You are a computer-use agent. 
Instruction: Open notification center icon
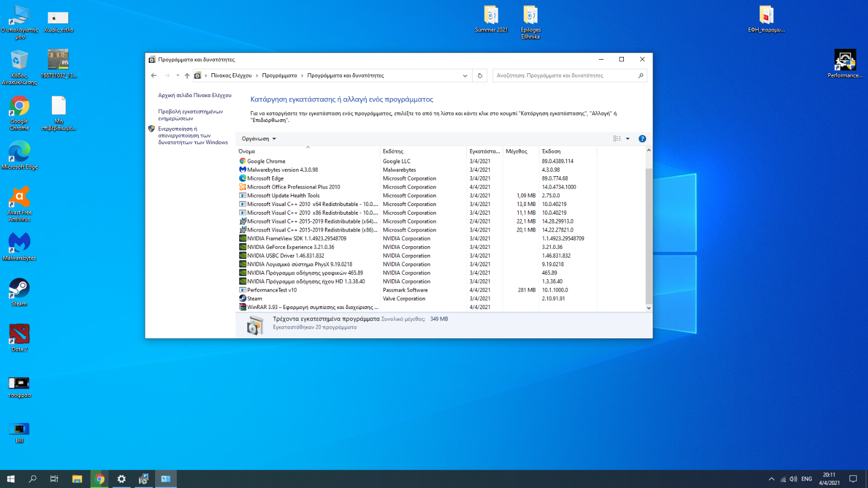point(853,479)
